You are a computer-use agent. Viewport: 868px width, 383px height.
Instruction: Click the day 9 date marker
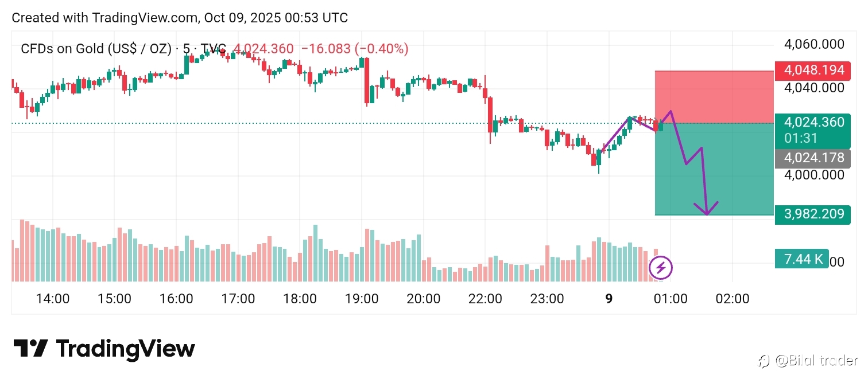click(609, 299)
